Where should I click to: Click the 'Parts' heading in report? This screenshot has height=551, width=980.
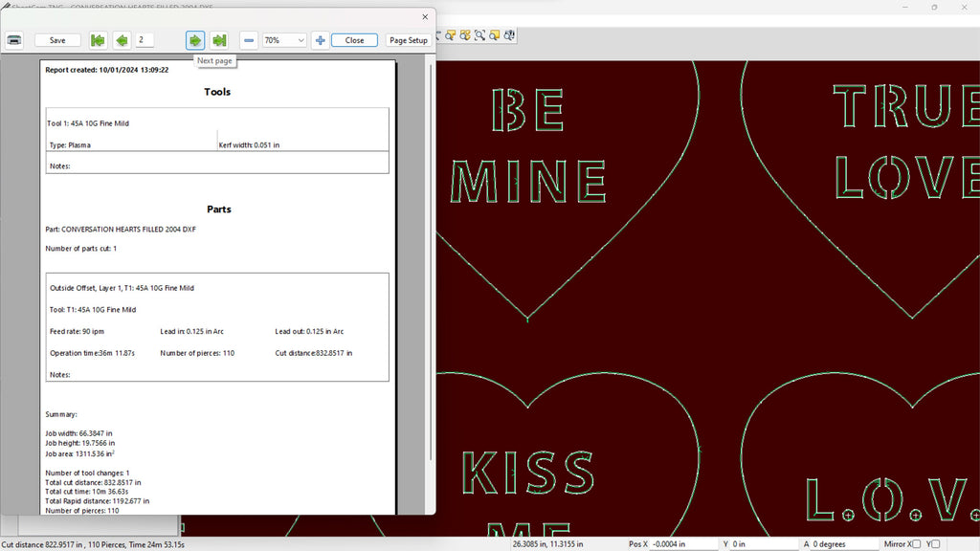(x=219, y=209)
